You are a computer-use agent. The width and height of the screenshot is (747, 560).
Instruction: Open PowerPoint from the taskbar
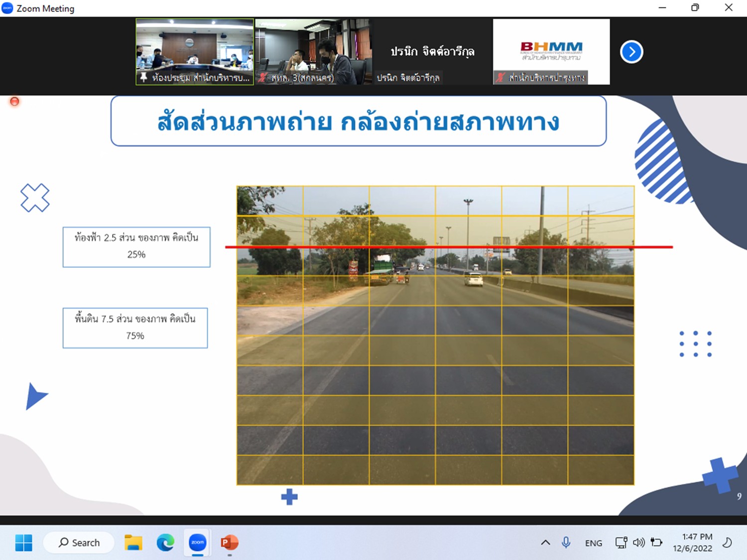coord(230,543)
